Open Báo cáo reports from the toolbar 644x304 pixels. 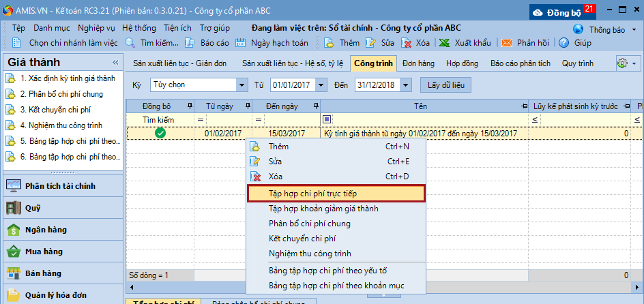click(202, 42)
